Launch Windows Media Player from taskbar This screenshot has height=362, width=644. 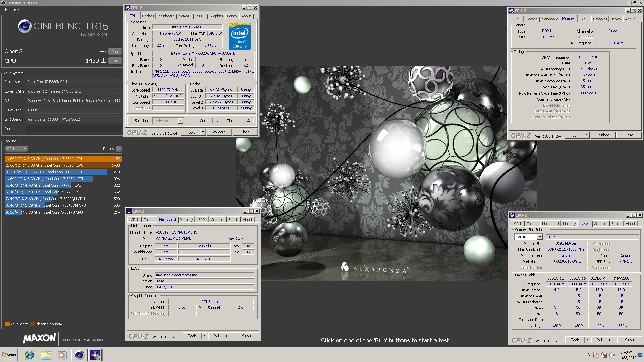62,355
